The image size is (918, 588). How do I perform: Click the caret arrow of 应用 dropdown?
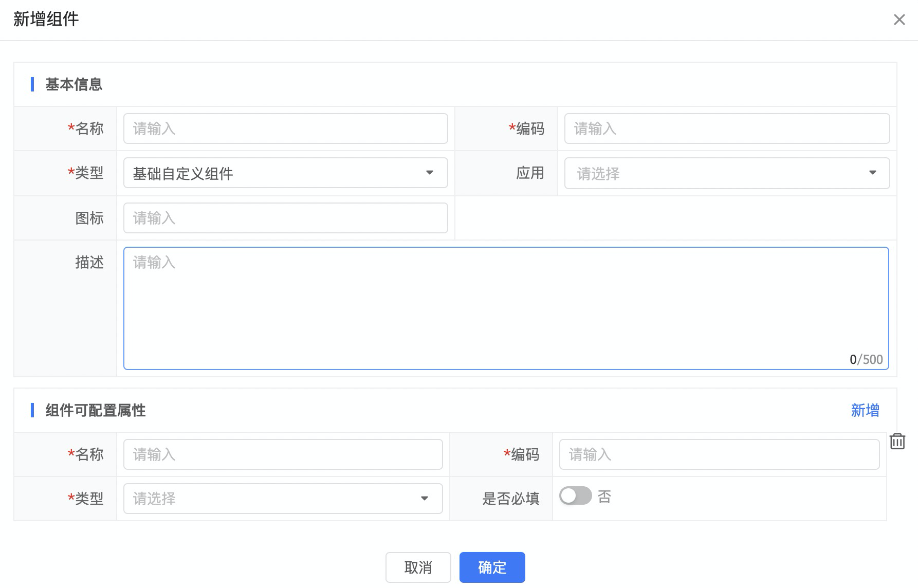[872, 173]
